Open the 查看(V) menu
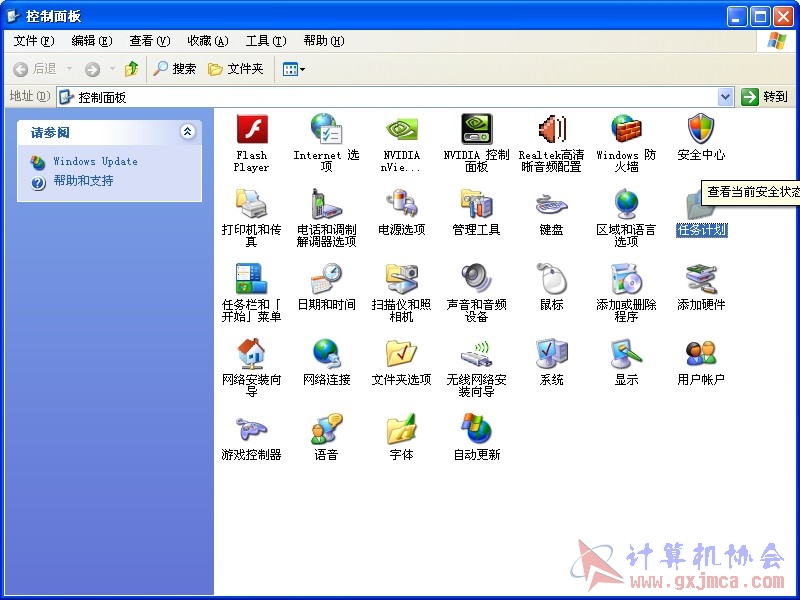This screenshot has width=800, height=600. (x=149, y=41)
